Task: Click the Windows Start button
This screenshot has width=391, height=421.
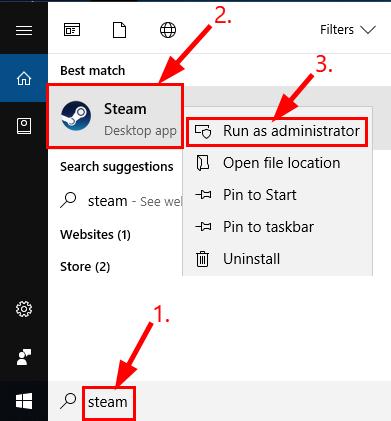Action: tap(24, 401)
